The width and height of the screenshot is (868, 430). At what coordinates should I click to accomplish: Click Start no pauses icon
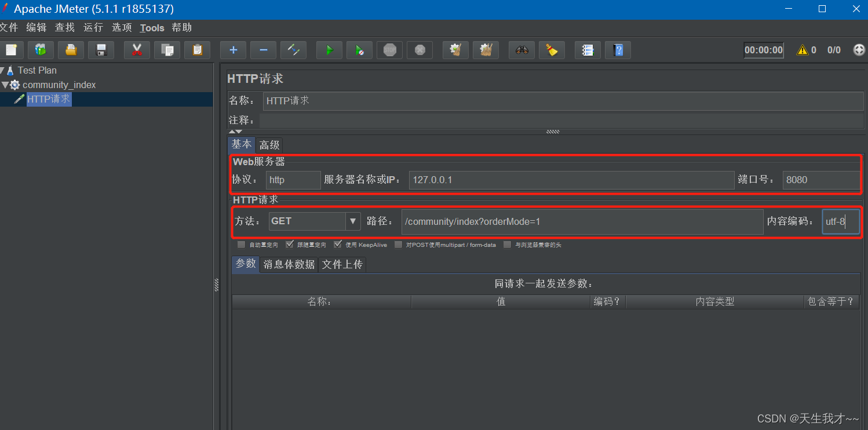coord(359,50)
